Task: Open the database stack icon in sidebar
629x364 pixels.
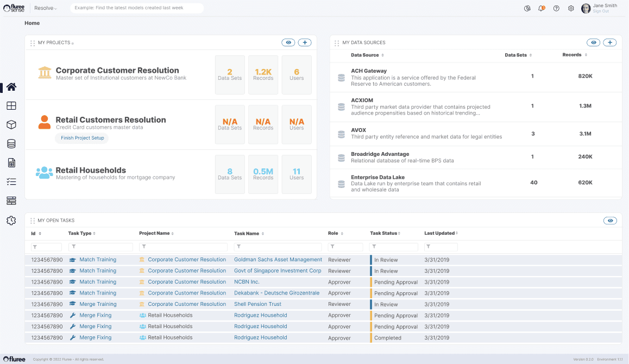Action: click(x=11, y=143)
